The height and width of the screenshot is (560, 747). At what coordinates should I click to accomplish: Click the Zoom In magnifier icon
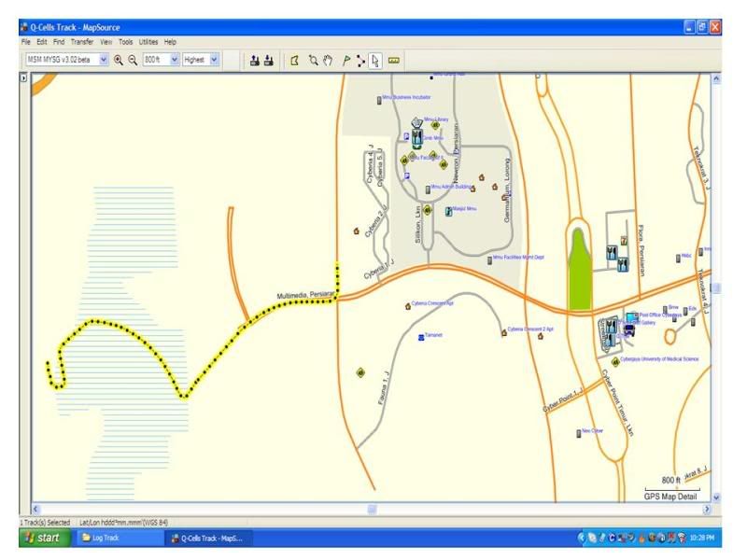(119, 60)
